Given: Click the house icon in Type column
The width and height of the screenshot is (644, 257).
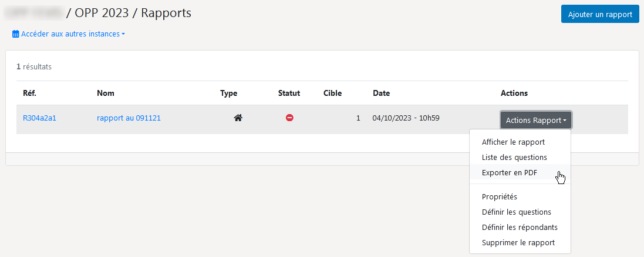Looking at the screenshot, I should click(x=238, y=118).
